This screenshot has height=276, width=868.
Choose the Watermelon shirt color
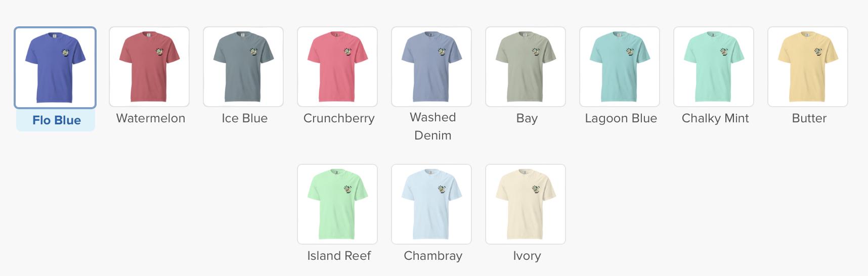[149, 67]
